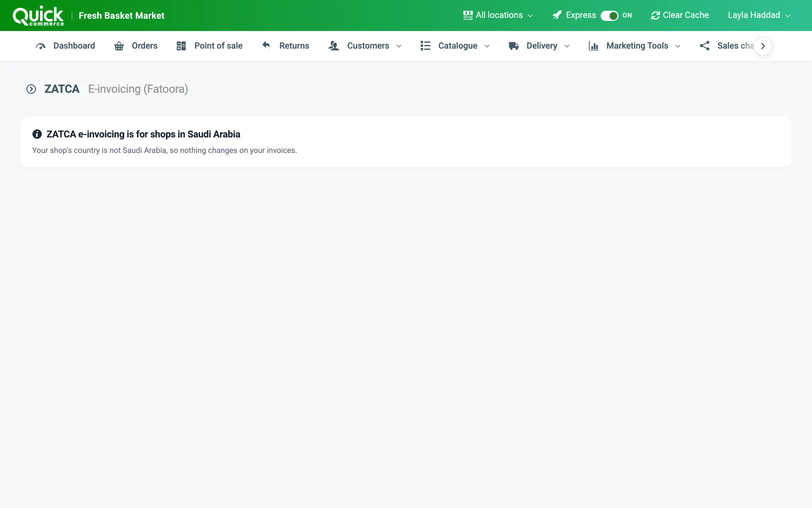The height and width of the screenshot is (508, 812).
Task: Click the Clear Cache button
Action: 680,15
